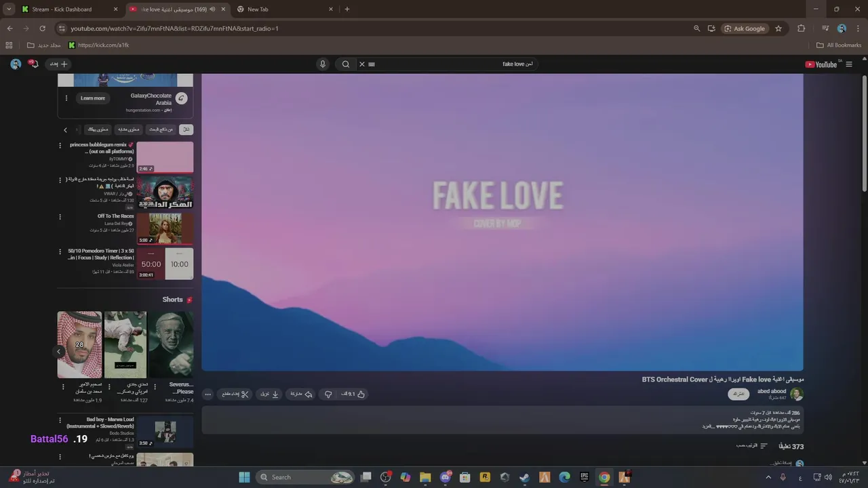Click the browser back arrow
Screen dimensions: 868x488
click(9, 28)
